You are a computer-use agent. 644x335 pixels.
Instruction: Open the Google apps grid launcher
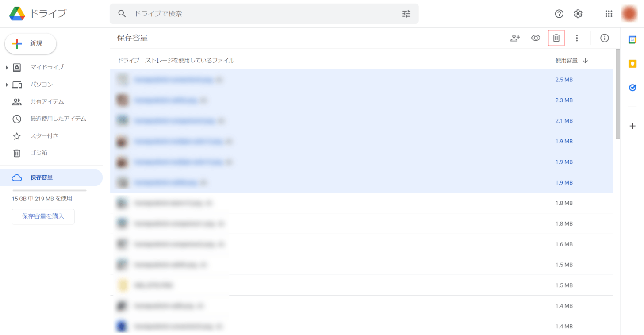point(609,14)
